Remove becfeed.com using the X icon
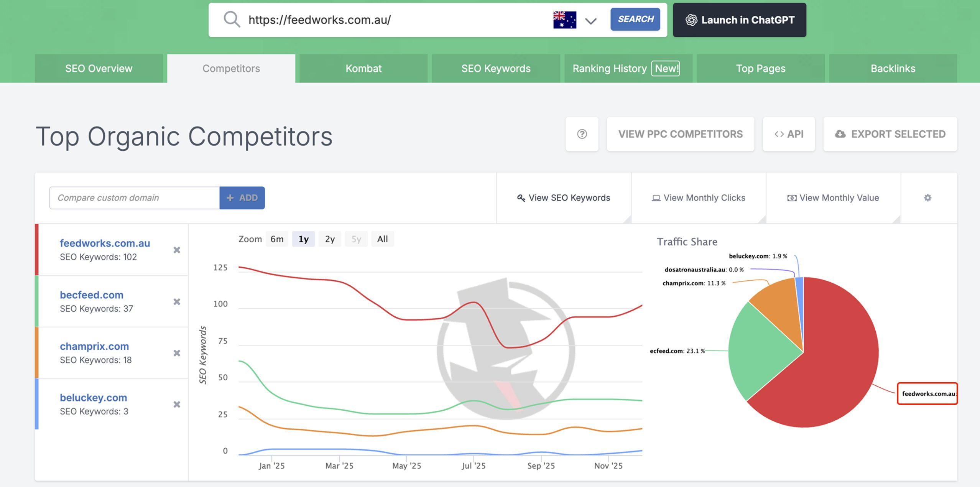Viewport: 980px width, 487px height. (177, 302)
